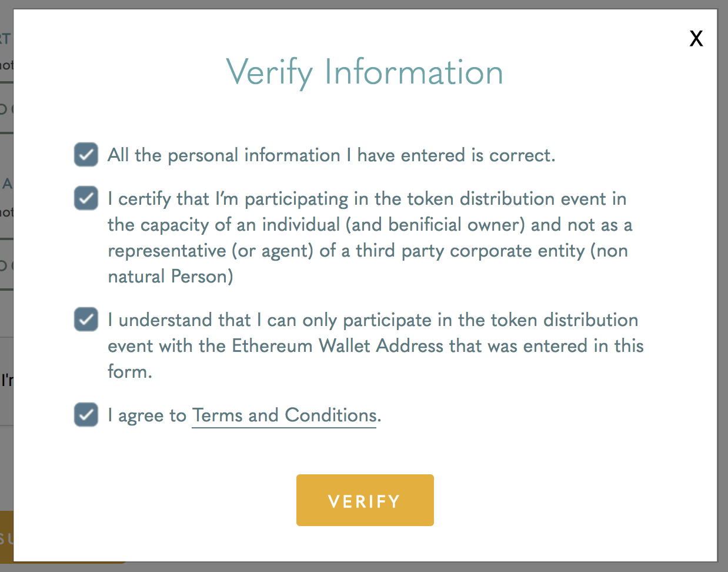This screenshot has width=728, height=572.
Task: Click the phrase "benificial owner" in parentheses
Action: (454, 225)
